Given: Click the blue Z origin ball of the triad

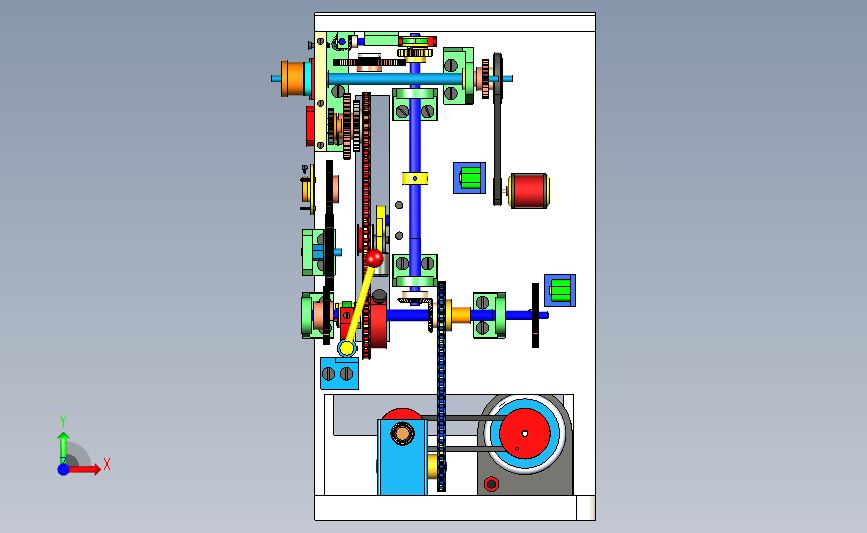Looking at the screenshot, I should [64, 469].
